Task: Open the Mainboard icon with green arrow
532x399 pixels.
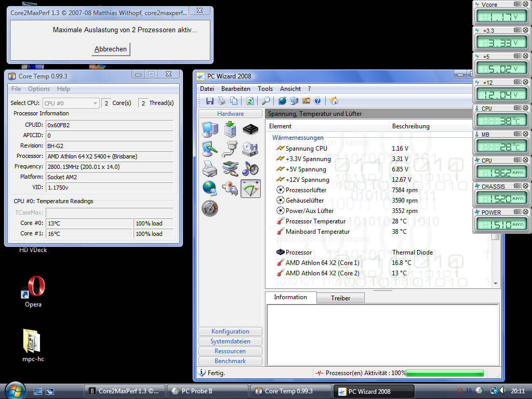Action: point(230,129)
